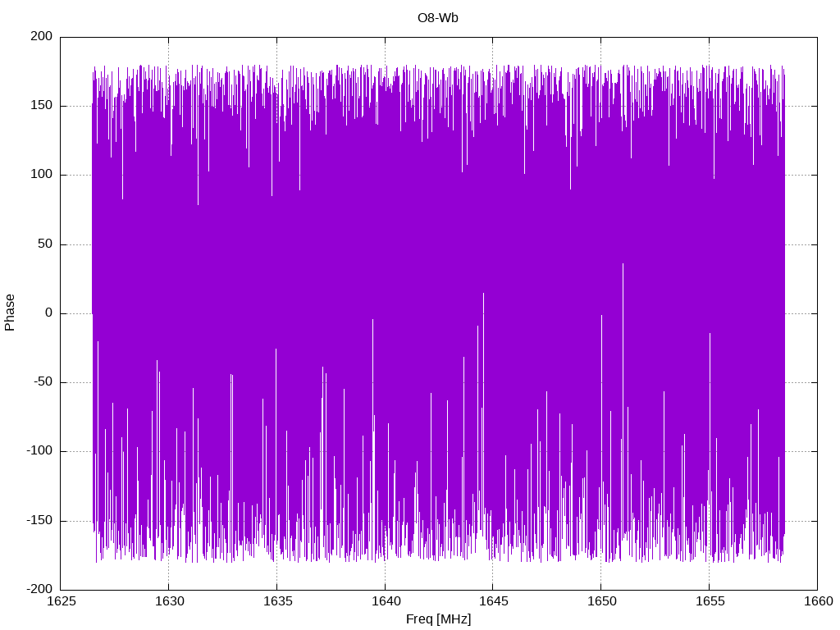Click the x-axis tick label 1650

pos(601,601)
